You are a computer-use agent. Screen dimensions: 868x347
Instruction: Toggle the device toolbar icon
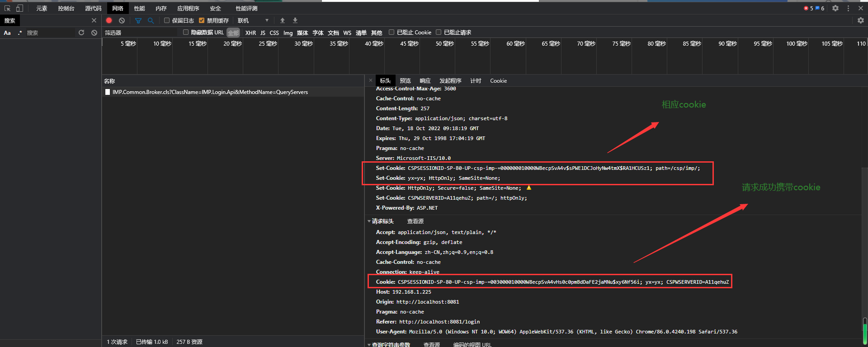19,8
